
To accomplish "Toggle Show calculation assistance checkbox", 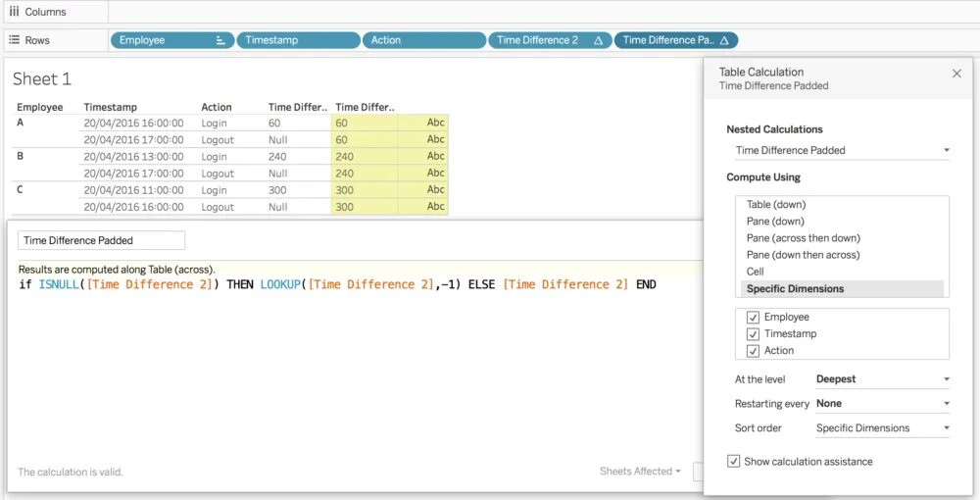I will tap(734, 461).
